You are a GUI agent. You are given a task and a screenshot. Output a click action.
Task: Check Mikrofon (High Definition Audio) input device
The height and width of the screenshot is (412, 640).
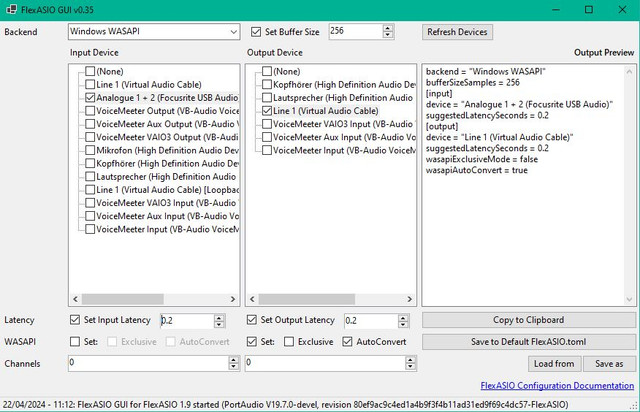click(90, 150)
